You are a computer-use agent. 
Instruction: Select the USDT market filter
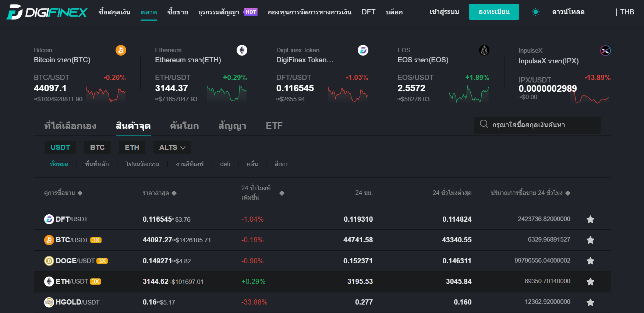[x=60, y=148]
